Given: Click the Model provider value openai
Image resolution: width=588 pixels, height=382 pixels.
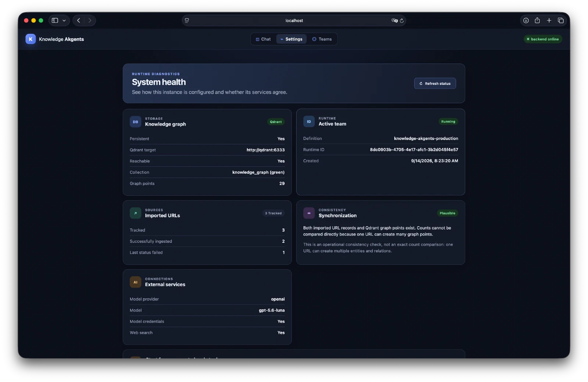Looking at the screenshot, I should pyautogui.click(x=278, y=299).
